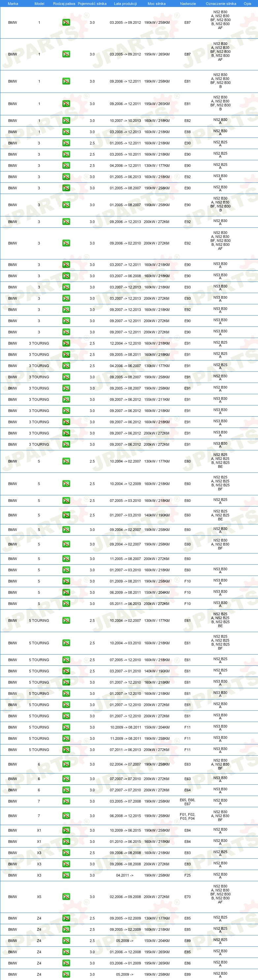The width and height of the screenshot is (258, 980).
Task: Click fuel icon in the Z4 E89 3.0 row
Action: point(66,974)
